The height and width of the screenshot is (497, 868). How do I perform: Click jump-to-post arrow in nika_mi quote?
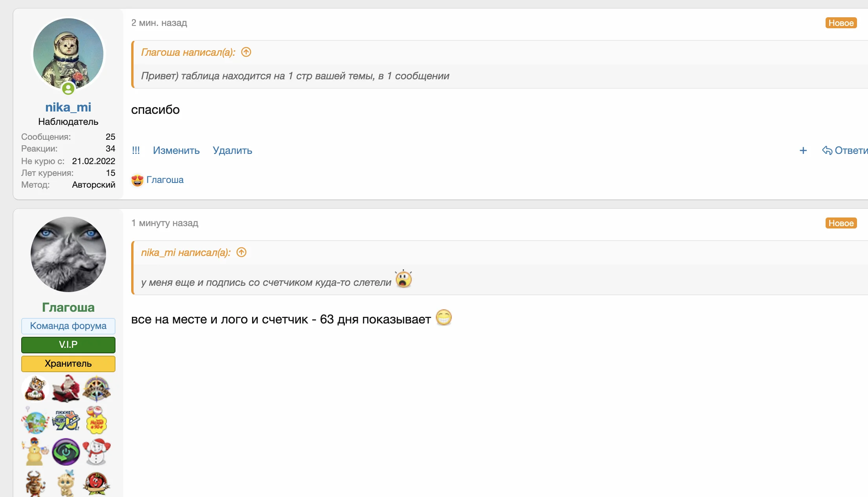click(241, 252)
